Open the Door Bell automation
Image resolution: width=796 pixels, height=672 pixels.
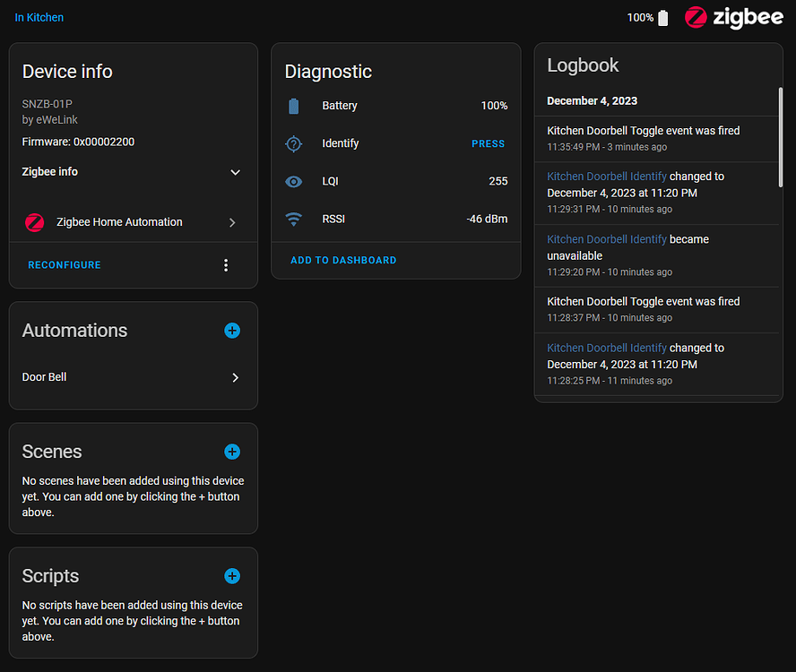tap(133, 377)
